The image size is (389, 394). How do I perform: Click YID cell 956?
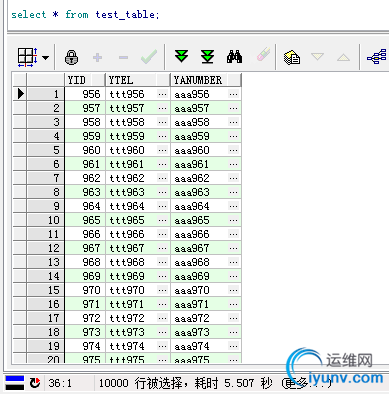point(85,94)
